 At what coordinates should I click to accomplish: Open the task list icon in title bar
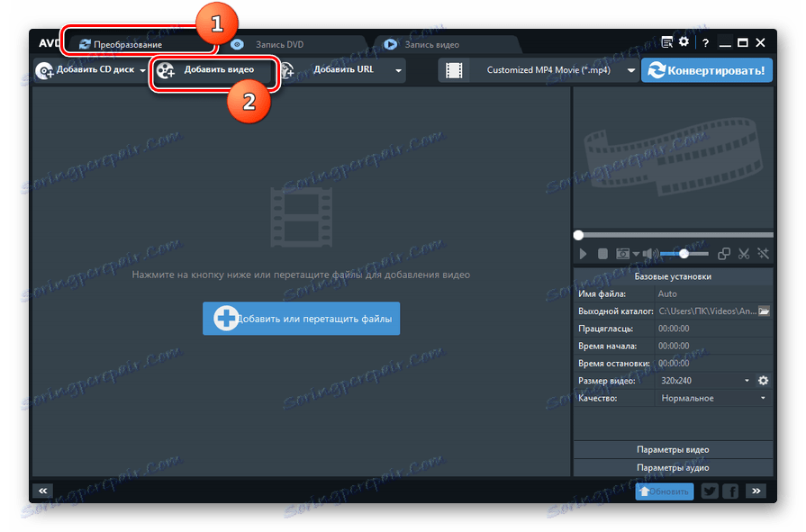tap(666, 42)
